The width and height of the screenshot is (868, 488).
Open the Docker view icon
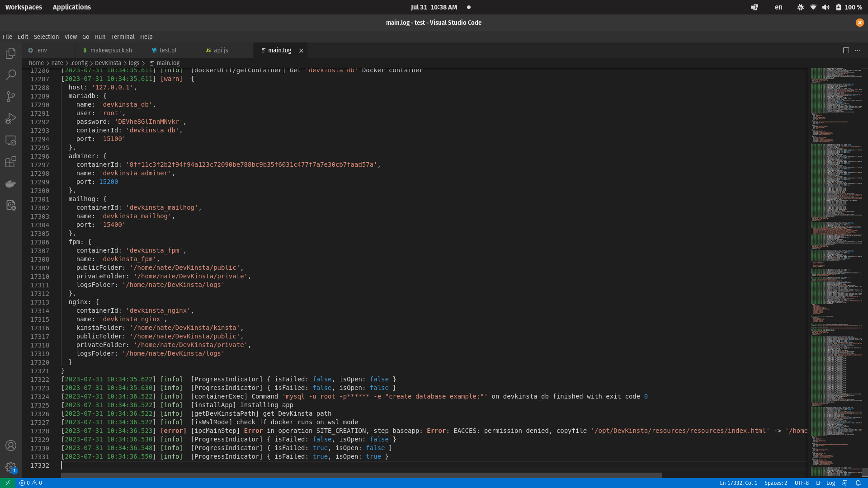click(x=11, y=183)
